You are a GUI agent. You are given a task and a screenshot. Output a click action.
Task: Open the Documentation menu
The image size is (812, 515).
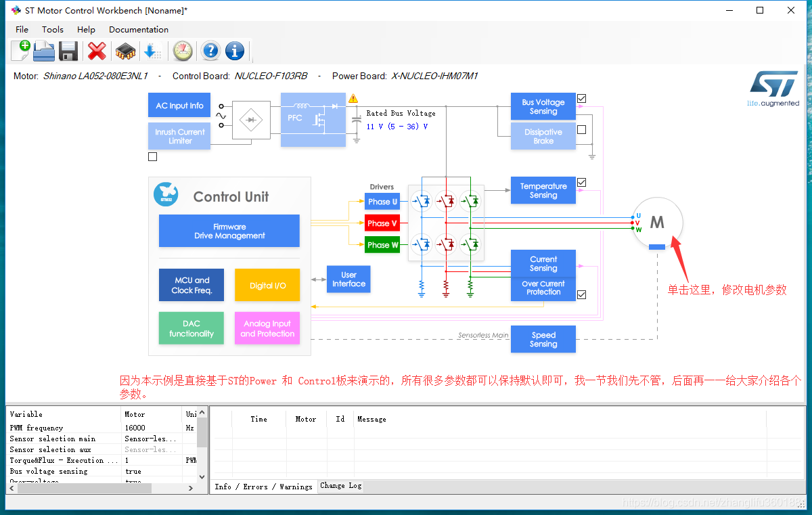[139, 29]
